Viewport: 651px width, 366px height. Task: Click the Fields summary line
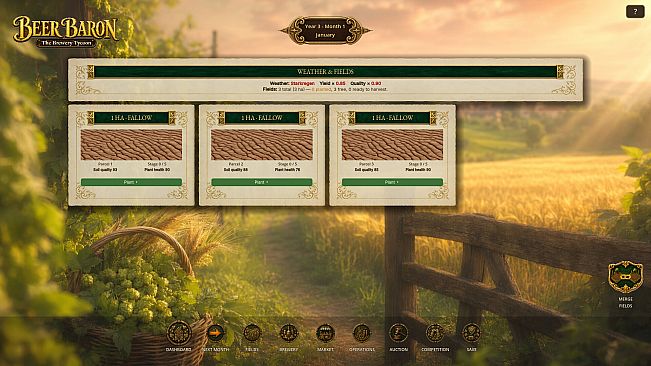[325, 89]
